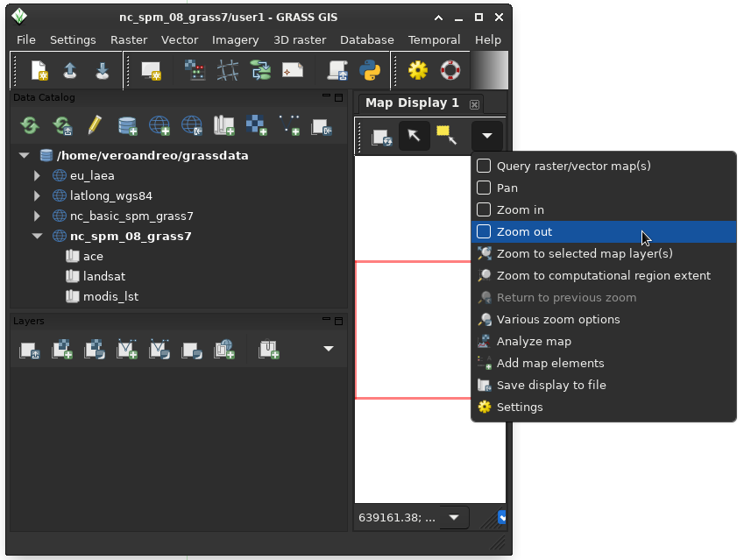
Task: Check Query raster/vector map(s) option
Action: [484, 166]
